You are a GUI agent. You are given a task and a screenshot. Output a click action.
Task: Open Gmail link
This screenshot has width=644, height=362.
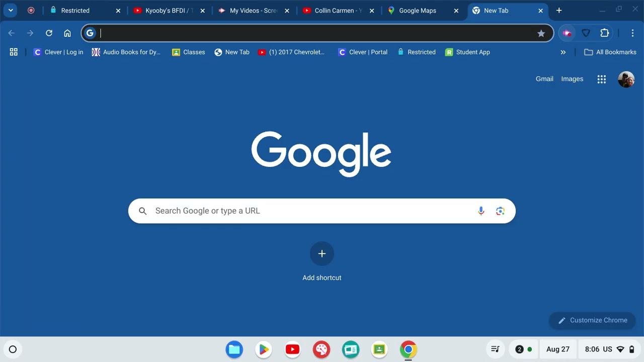pos(544,79)
